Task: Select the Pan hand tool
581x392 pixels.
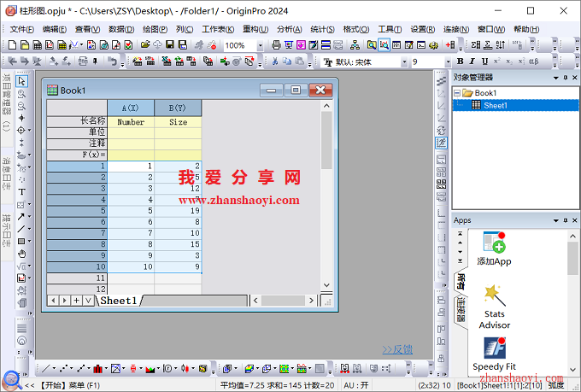Action: 21,254
